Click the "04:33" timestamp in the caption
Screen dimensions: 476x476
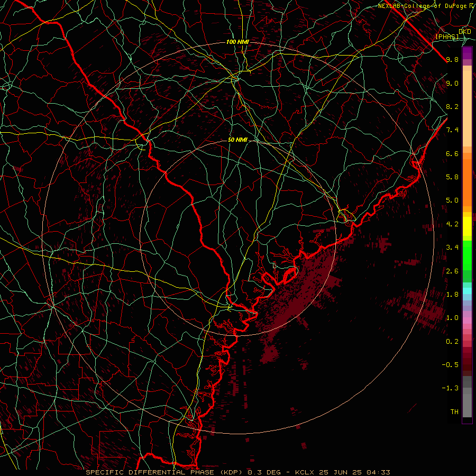pyautogui.click(x=378, y=472)
